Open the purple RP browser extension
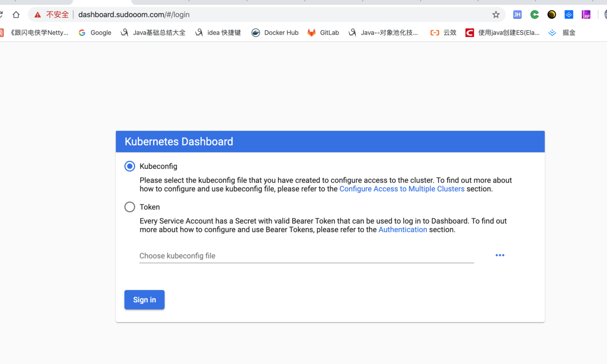 pos(586,15)
